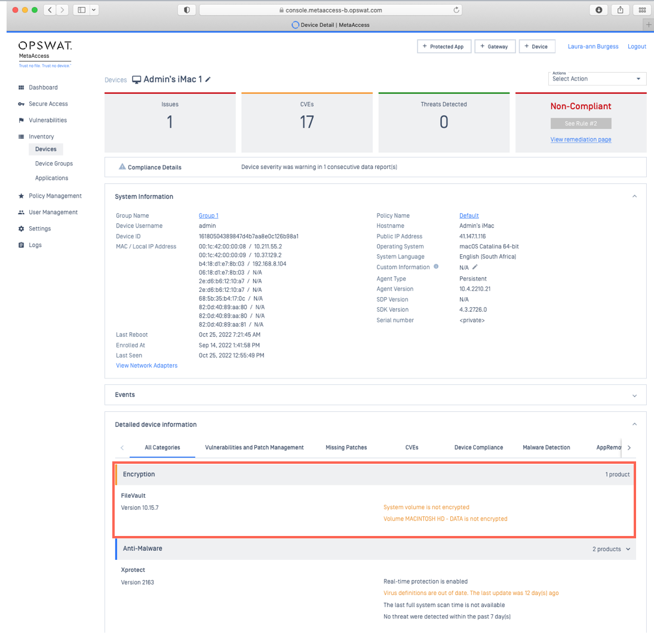Open the Device Compliance tab
The height and width of the screenshot is (644, 654).
pyautogui.click(x=478, y=448)
